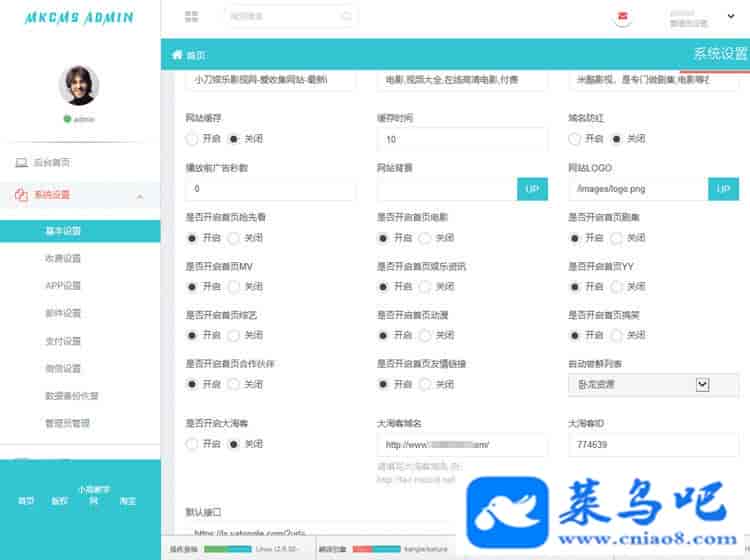Click the 大淘客ID input field
Viewport: 750px width, 560px height.
(653, 445)
